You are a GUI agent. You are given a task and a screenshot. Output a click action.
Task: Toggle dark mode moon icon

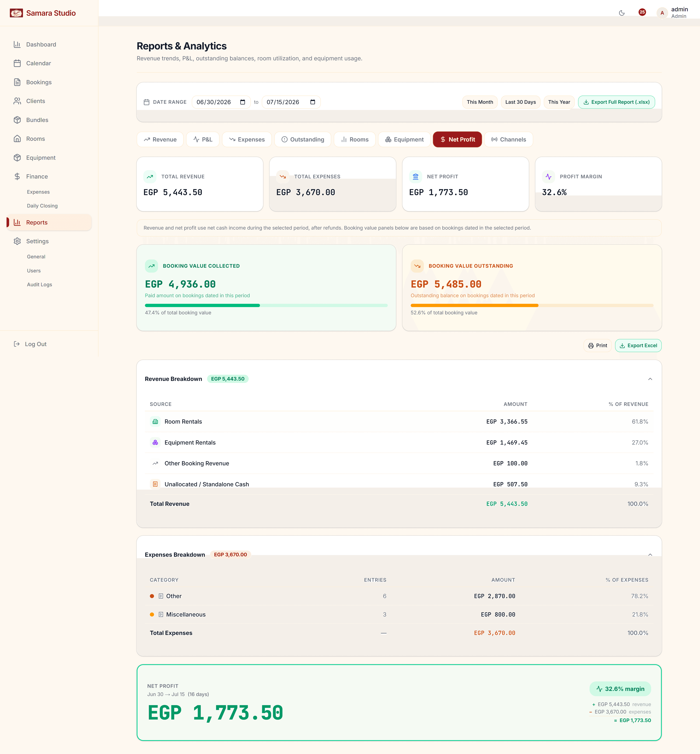click(622, 13)
